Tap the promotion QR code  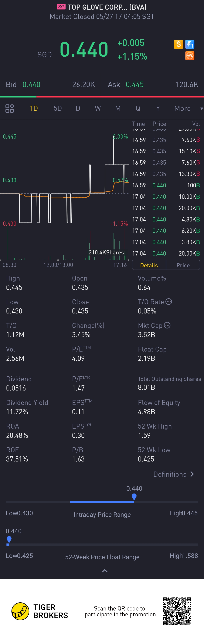(177, 611)
